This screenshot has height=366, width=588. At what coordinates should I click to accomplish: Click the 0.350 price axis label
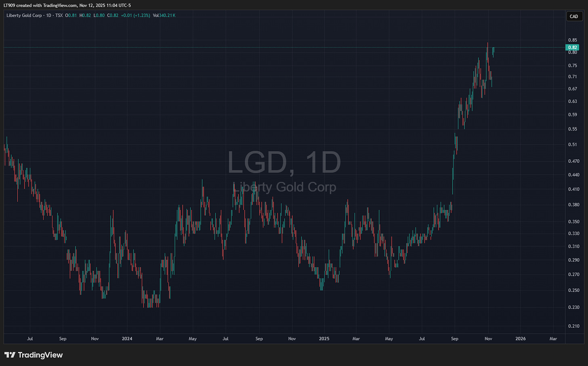(574, 222)
